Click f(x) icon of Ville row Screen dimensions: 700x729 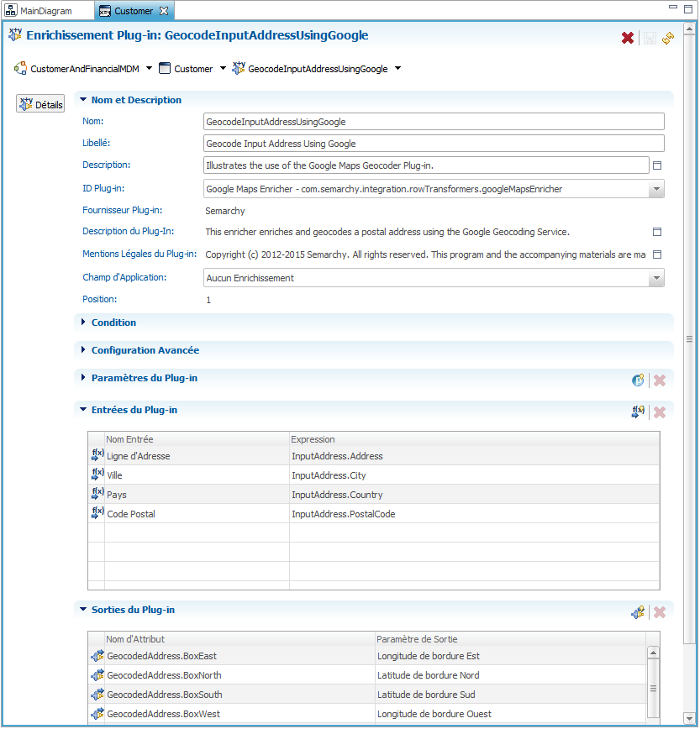[97, 475]
